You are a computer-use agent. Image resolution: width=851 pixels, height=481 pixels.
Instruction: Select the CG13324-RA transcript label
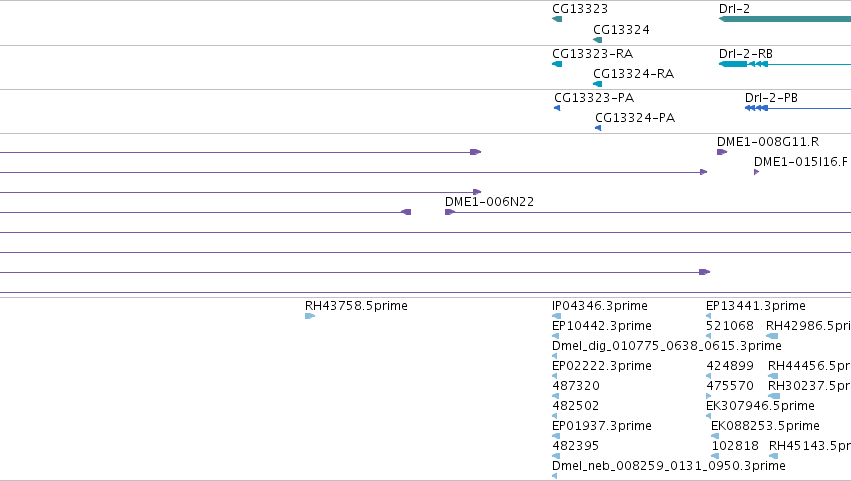pos(633,73)
